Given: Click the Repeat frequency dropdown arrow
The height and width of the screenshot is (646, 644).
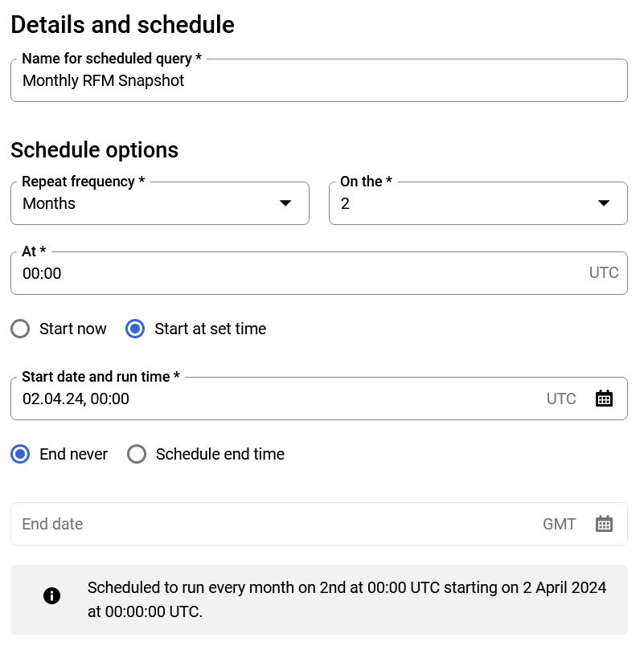Looking at the screenshot, I should (285, 203).
